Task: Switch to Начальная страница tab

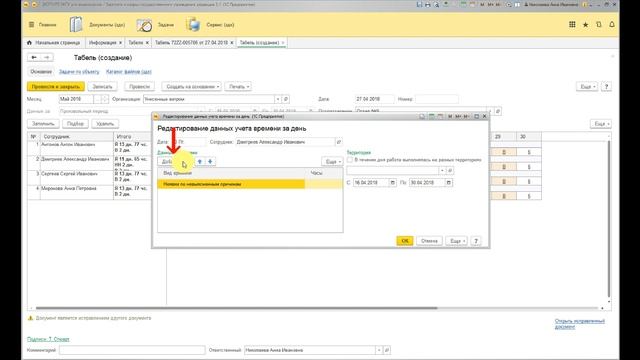Action: (58, 42)
